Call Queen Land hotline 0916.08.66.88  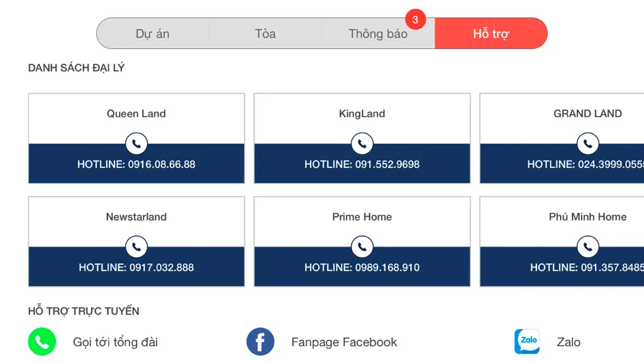(136, 164)
